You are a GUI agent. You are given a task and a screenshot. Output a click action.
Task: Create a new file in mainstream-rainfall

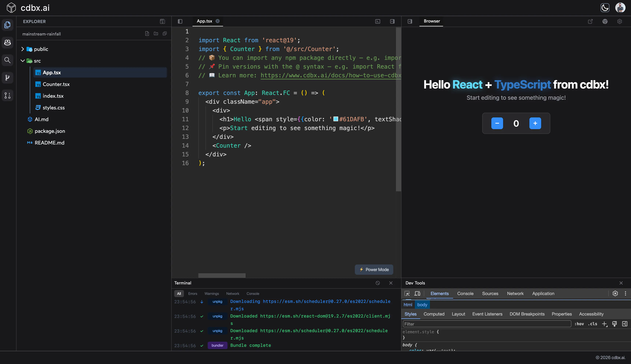147,33
